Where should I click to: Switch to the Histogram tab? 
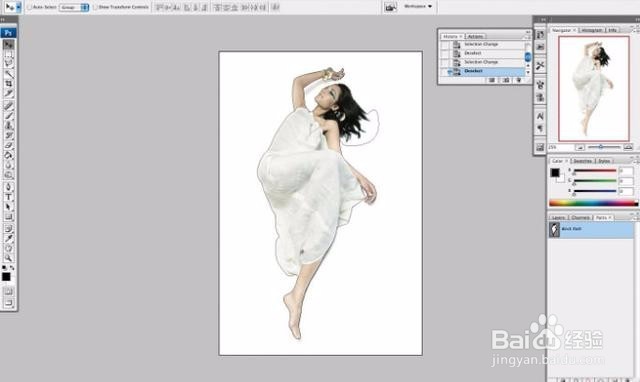(591, 30)
